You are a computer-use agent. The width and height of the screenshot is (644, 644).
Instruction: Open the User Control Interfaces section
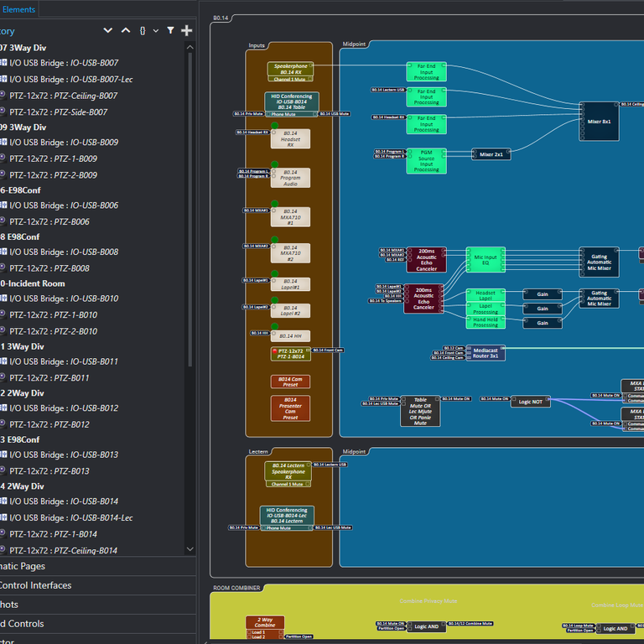click(x=98, y=585)
